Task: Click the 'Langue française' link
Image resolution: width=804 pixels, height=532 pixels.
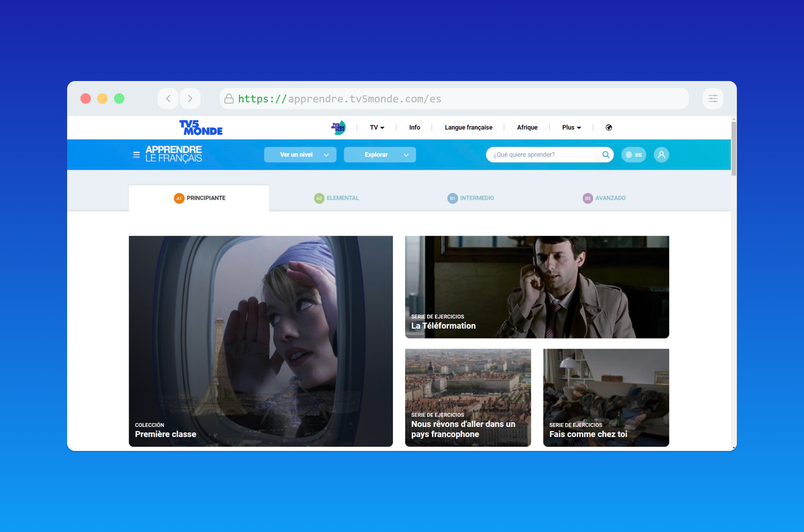Action: pos(468,127)
